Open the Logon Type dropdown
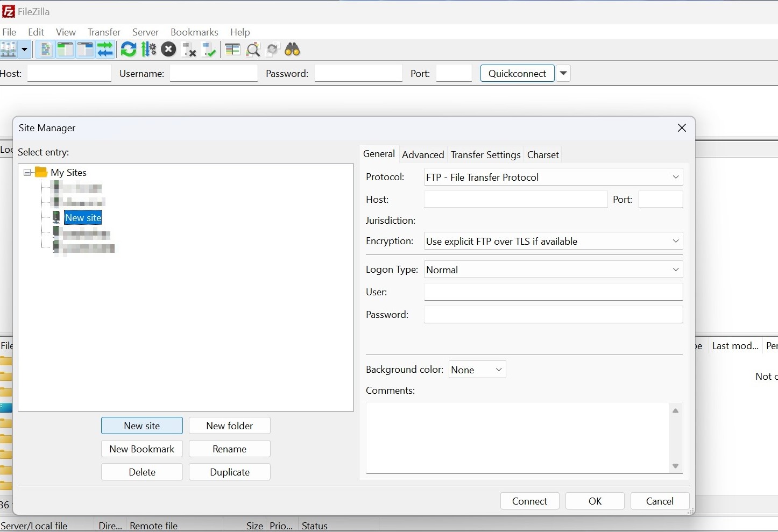This screenshot has height=532, width=778. [553, 270]
